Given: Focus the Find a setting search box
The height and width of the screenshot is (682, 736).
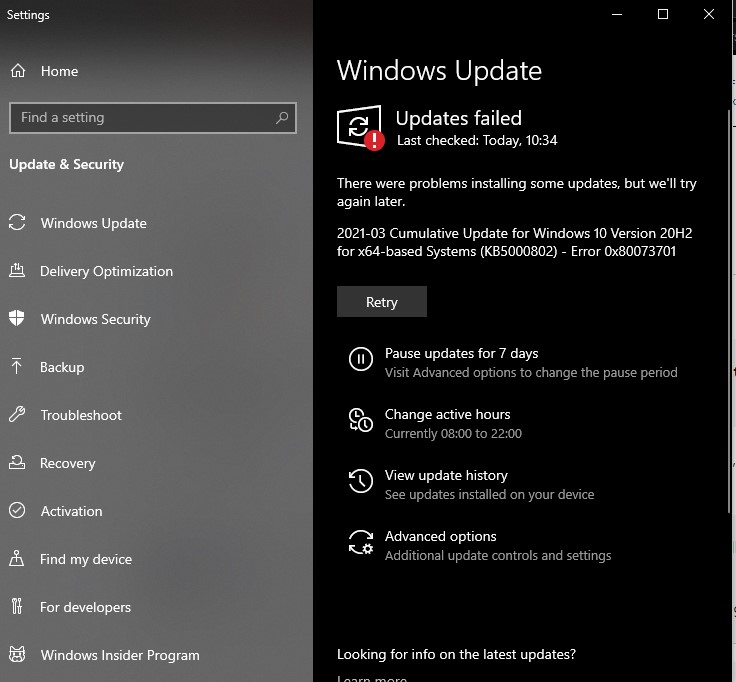Looking at the screenshot, I should click(153, 118).
